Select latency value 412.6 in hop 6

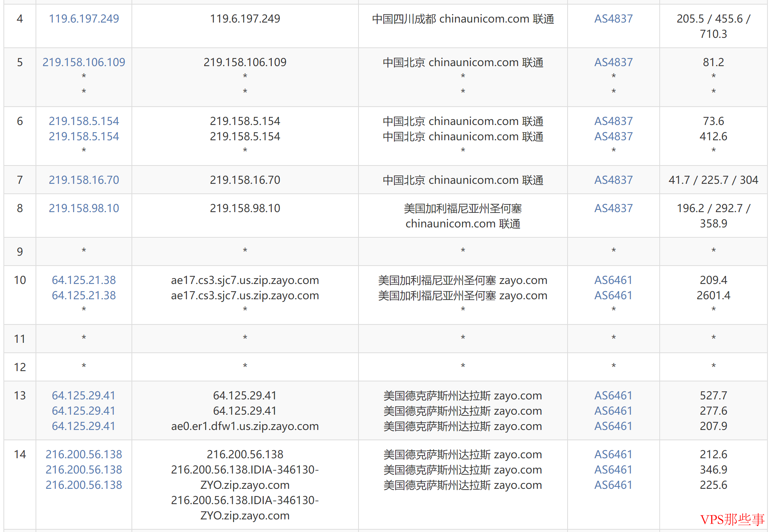[713, 136]
